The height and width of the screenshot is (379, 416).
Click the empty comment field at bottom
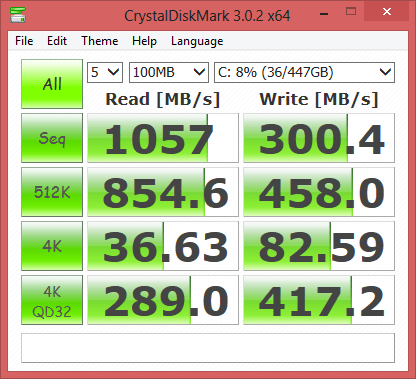208,348
